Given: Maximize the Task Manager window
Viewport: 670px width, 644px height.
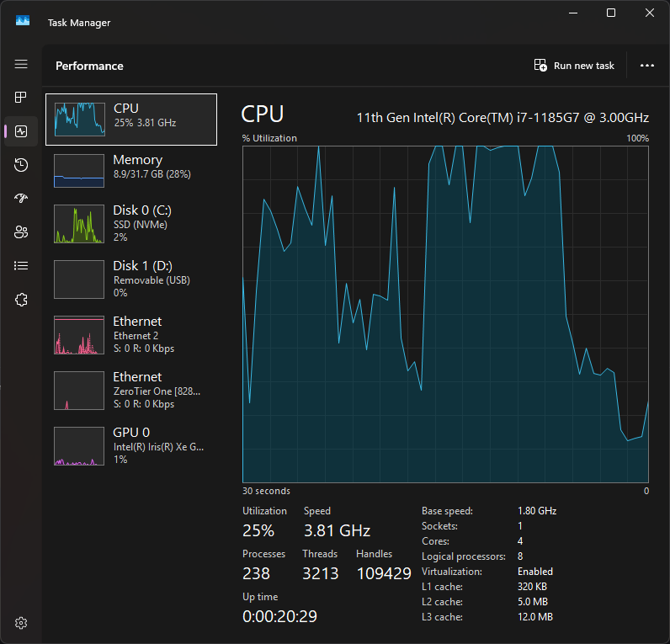Looking at the screenshot, I should click(x=611, y=13).
